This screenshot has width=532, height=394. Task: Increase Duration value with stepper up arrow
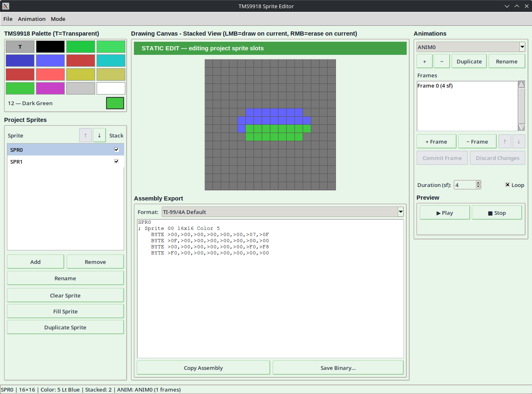[478, 183]
